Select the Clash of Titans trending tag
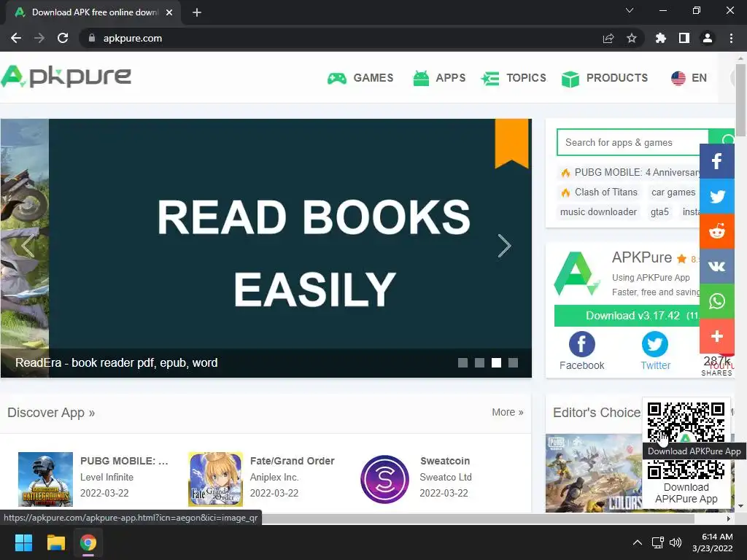 coord(599,192)
